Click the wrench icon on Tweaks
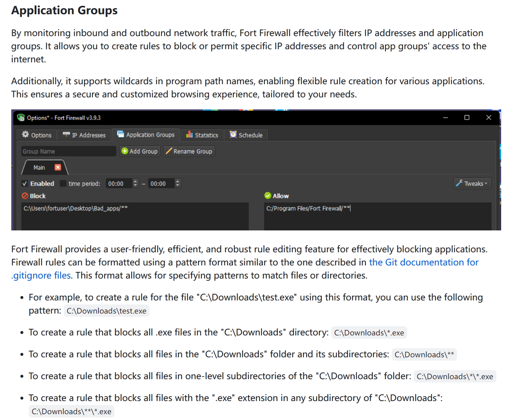Image resolution: width=527 pixels, height=420 pixels. [459, 183]
